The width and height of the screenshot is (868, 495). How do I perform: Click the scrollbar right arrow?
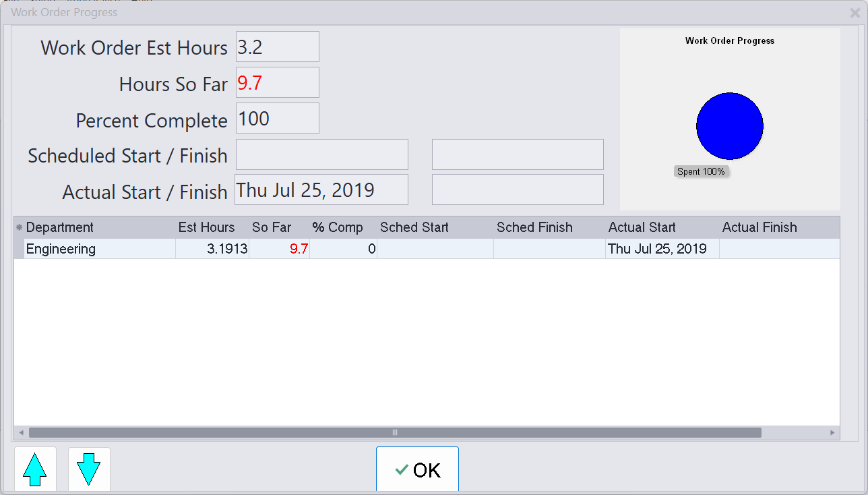pyautogui.click(x=832, y=432)
